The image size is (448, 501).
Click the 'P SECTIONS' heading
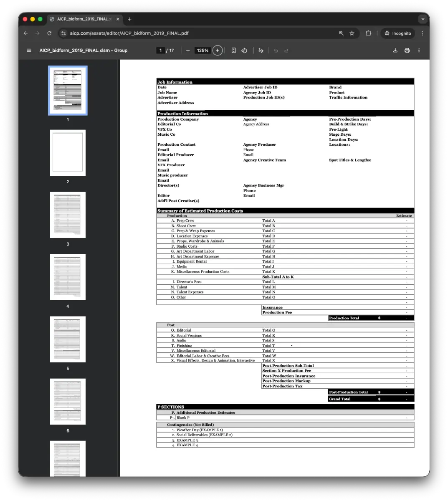click(x=171, y=407)
